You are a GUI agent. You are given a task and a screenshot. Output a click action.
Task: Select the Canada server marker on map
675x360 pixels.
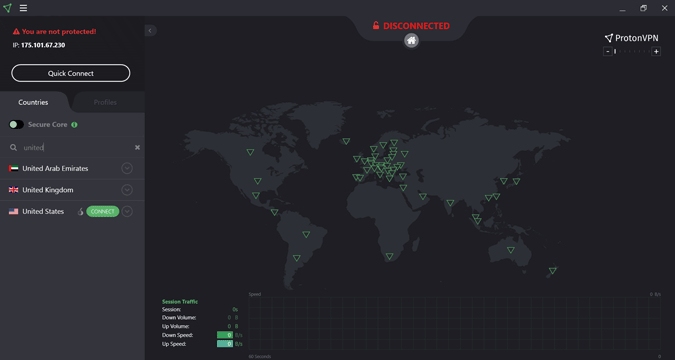tap(250, 152)
